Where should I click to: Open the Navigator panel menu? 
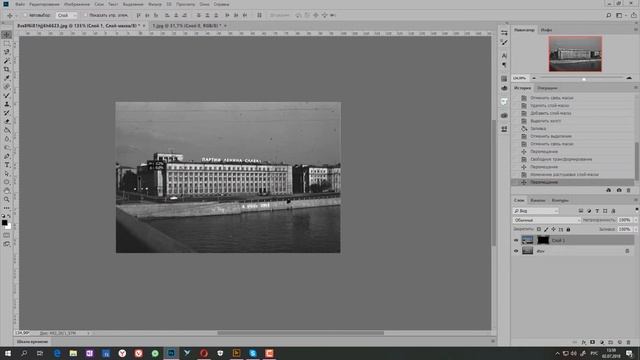coord(636,30)
